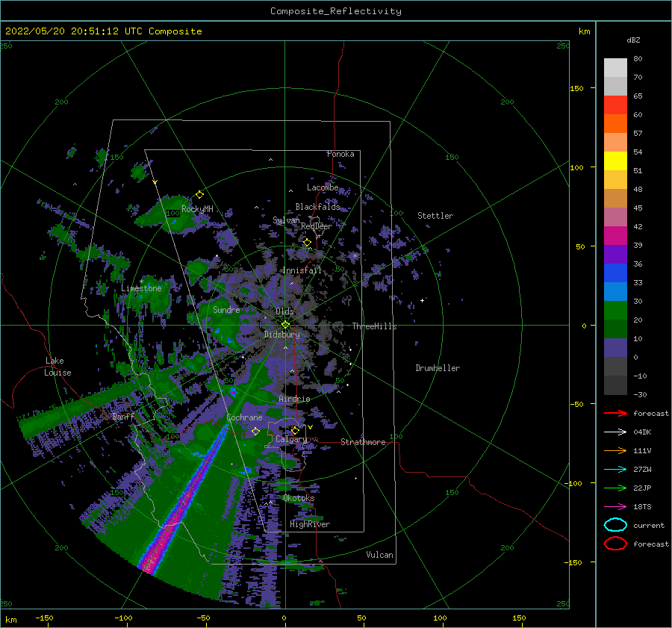The image size is (672, 628).
Task: Click the Airdrie town label
Action: 294,399
